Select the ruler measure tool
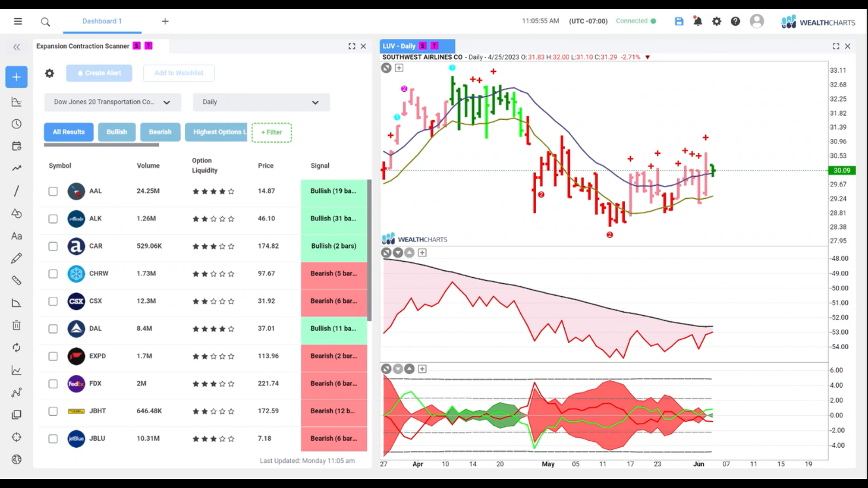This screenshot has width=868, height=488. (16, 280)
